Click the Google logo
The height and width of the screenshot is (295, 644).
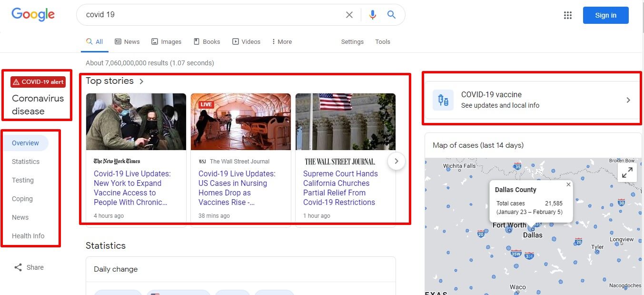click(x=33, y=14)
